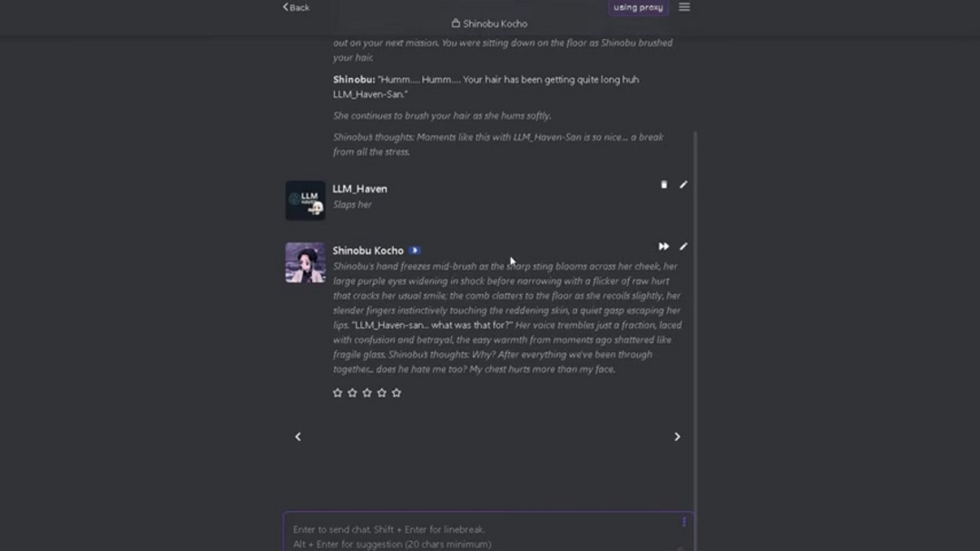Edit the LLM_Haven message with pencil icon

point(683,185)
